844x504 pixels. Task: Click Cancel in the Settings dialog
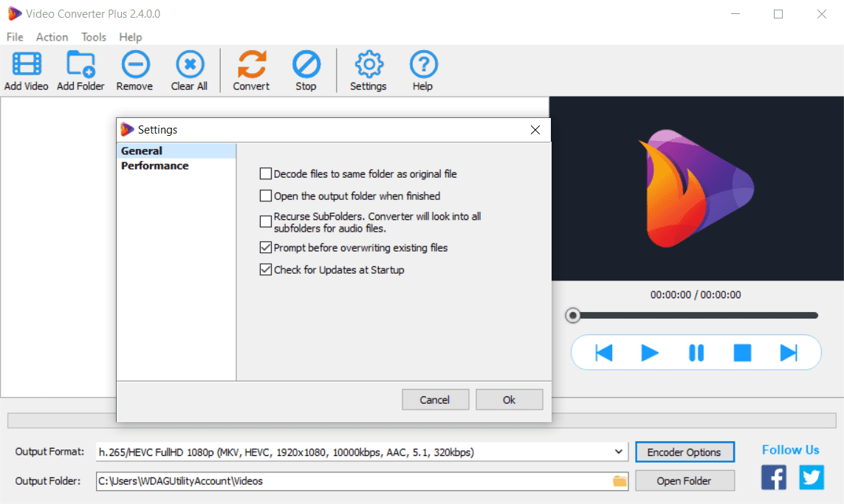tap(435, 400)
